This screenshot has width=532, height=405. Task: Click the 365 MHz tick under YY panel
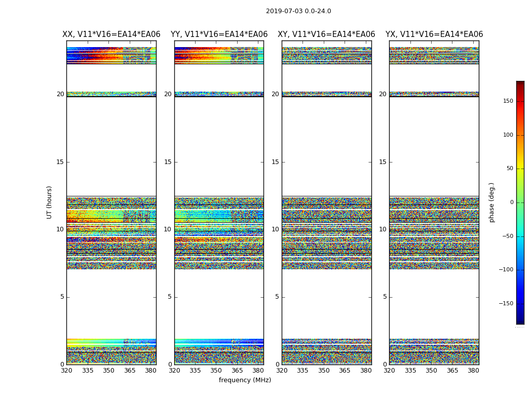tap(237, 371)
